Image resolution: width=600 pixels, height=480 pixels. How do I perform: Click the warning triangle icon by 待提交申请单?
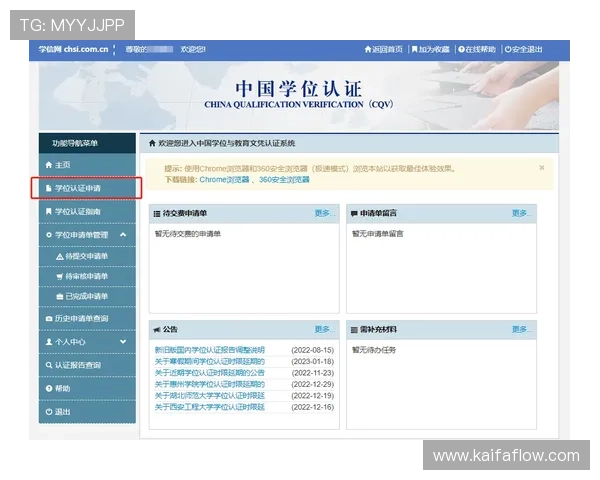60,256
